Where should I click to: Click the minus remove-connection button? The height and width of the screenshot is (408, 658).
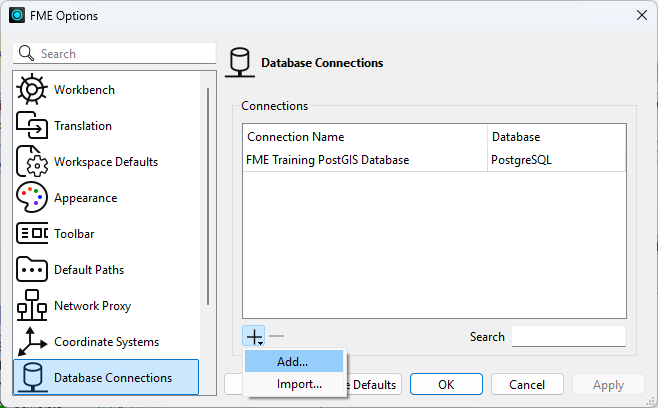(x=277, y=336)
